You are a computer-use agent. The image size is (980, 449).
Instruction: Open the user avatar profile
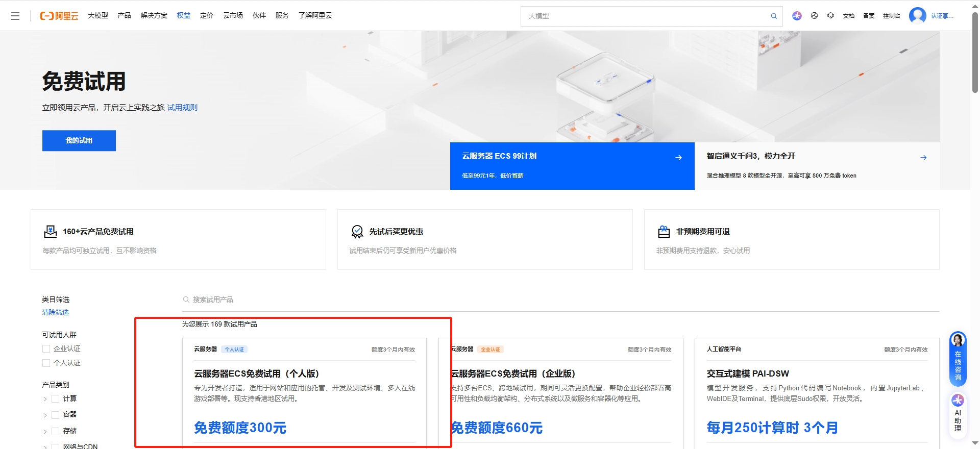click(917, 16)
